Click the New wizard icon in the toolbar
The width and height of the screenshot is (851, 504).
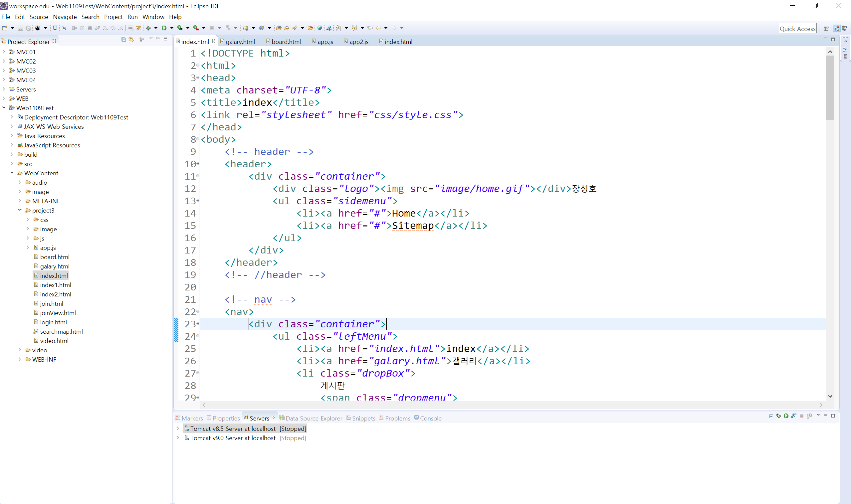click(x=5, y=28)
